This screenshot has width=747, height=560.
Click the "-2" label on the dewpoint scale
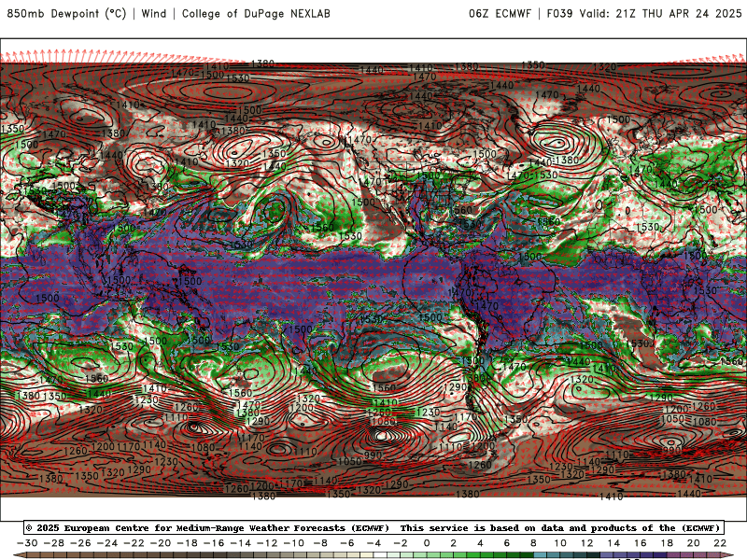[x=401, y=543]
